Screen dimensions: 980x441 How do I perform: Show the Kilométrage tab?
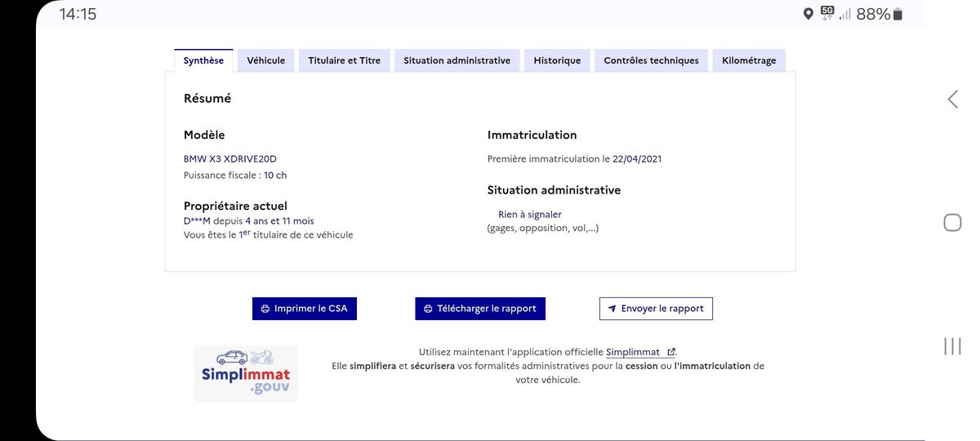pos(749,60)
